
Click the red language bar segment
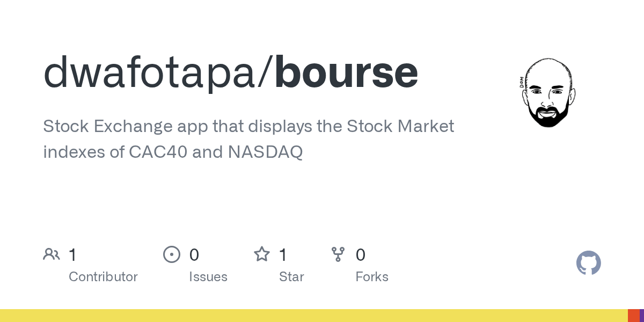(x=633, y=316)
